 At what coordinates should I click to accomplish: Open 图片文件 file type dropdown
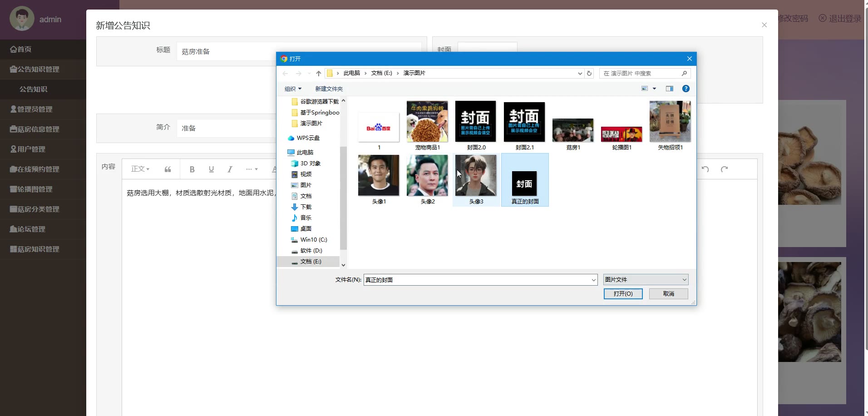click(x=646, y=280)
